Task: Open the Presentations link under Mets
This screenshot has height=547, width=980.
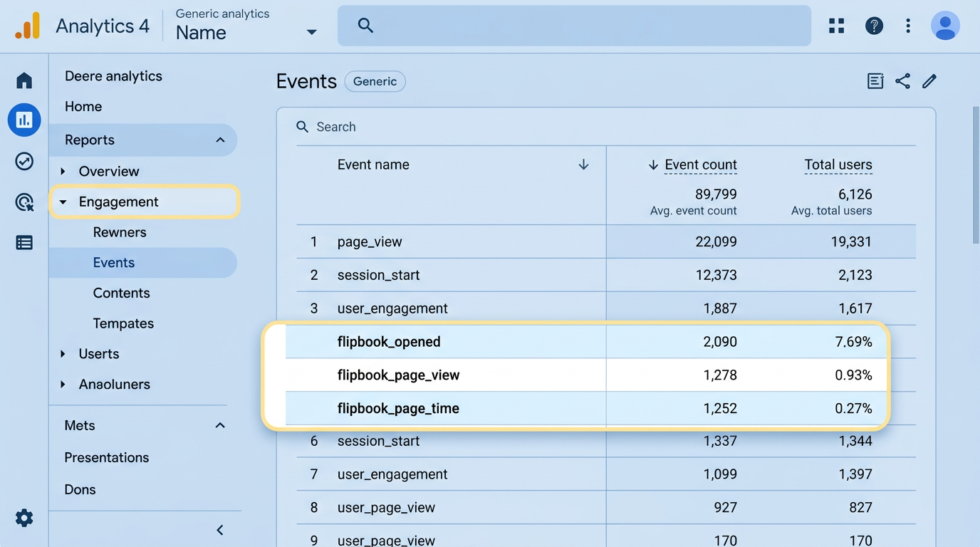Action: point(106,457)
